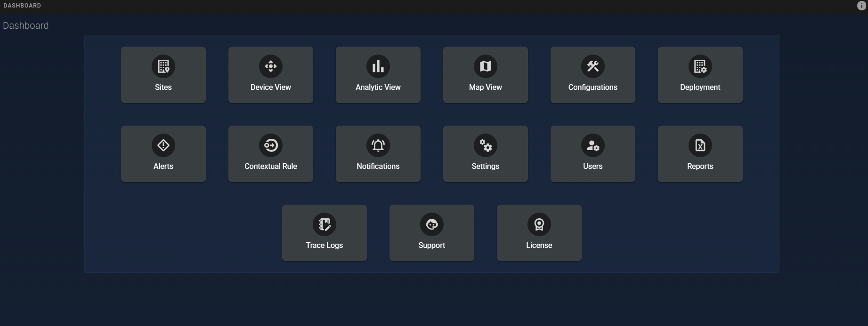Click the Reports tile label

[x=700, y=167]
